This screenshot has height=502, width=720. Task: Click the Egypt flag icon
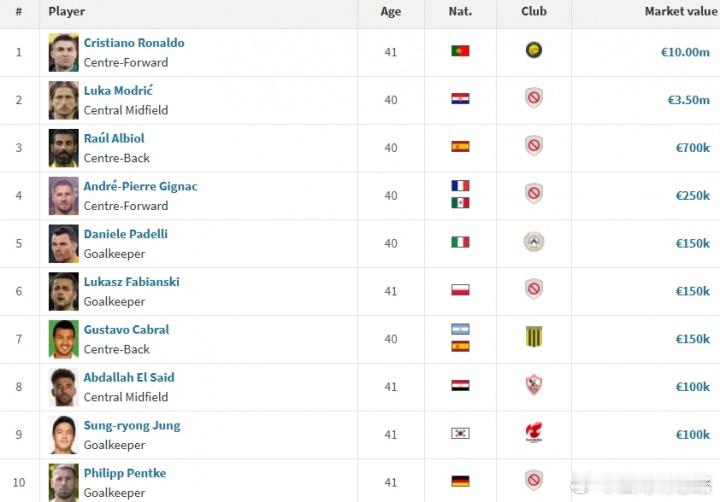pos(460,385)
